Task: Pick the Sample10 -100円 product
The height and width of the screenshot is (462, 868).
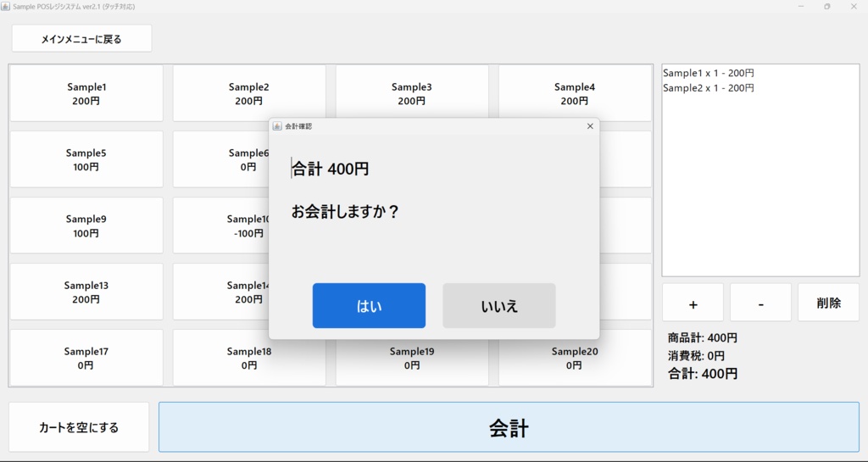Action: coord(221,225)
